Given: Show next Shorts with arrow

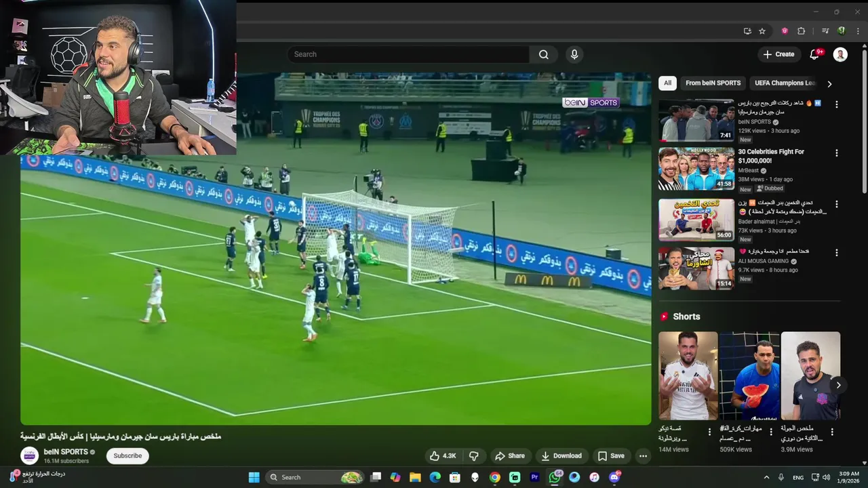Looking at the screenshot, I should [838, 385].
